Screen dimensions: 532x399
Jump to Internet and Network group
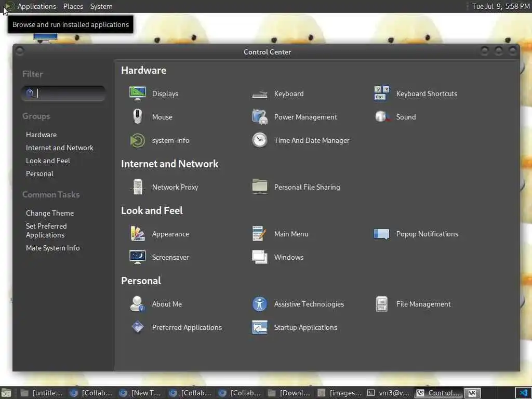point(59,148)
